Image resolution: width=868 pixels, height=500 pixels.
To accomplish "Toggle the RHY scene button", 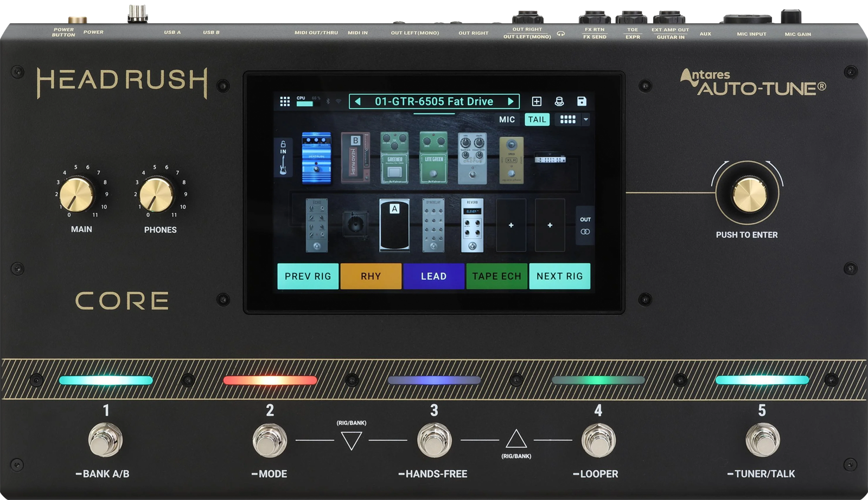I will [371, 276].
